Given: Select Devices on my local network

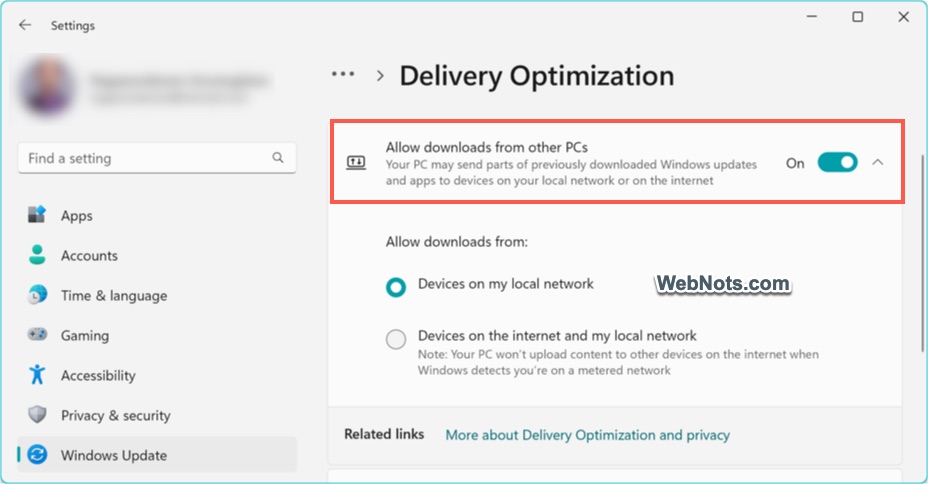Looking at the screenshot, I should (x=397, y=287).
